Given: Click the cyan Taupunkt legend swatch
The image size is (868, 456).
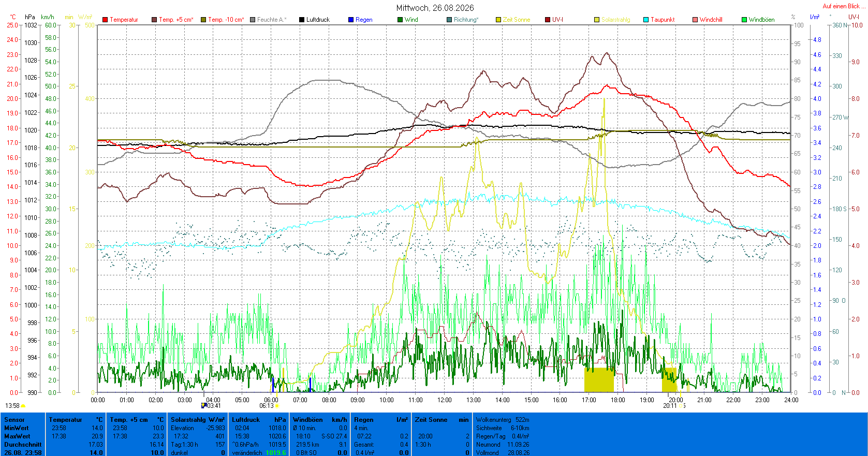Looking at the screenshot, I should 646,20.
